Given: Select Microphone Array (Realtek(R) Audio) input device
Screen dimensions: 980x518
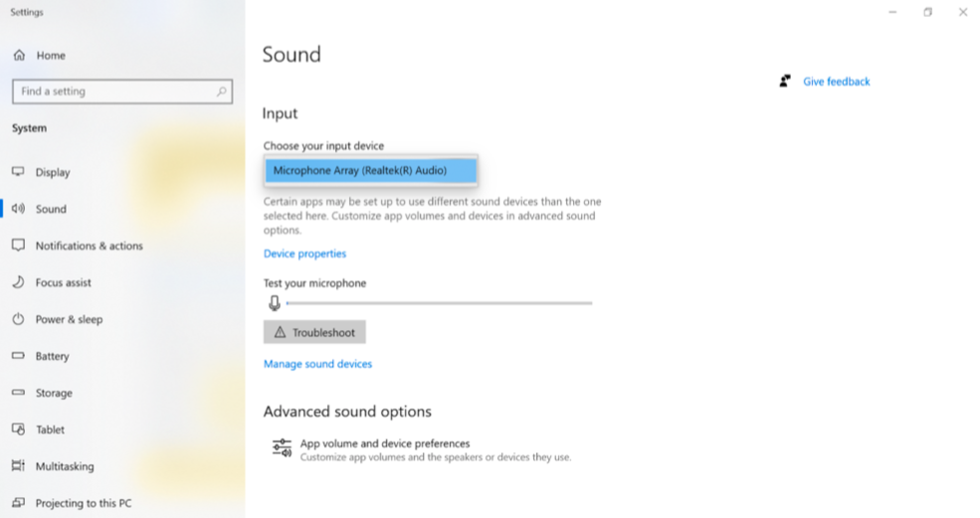Looking at the screenshot, I should (371, 171).
